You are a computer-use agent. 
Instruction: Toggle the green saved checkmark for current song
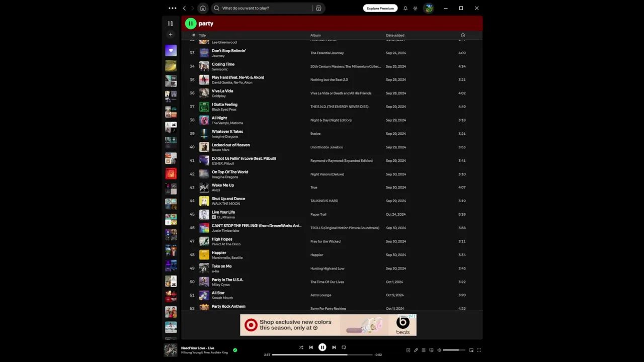235,350
